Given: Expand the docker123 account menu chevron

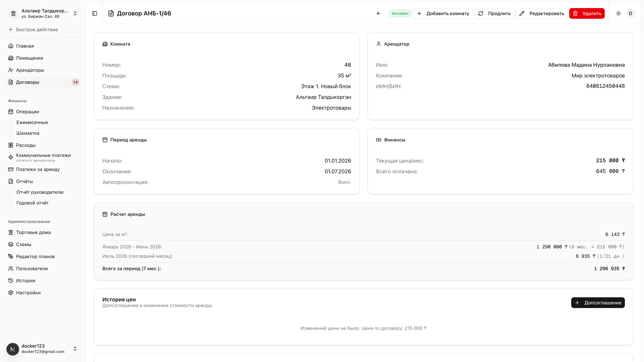Looking at the screenshot, I should coord(75,349).
